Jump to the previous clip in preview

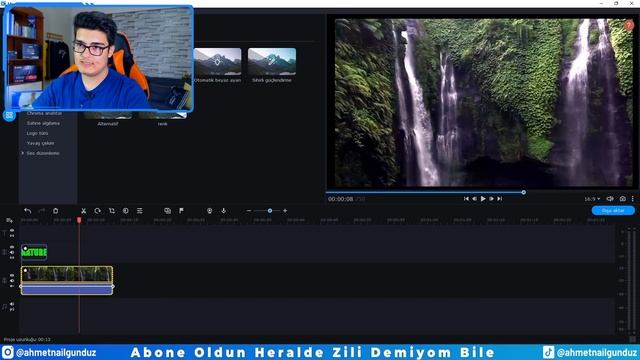pyautogui.click(x=466, y=199)
